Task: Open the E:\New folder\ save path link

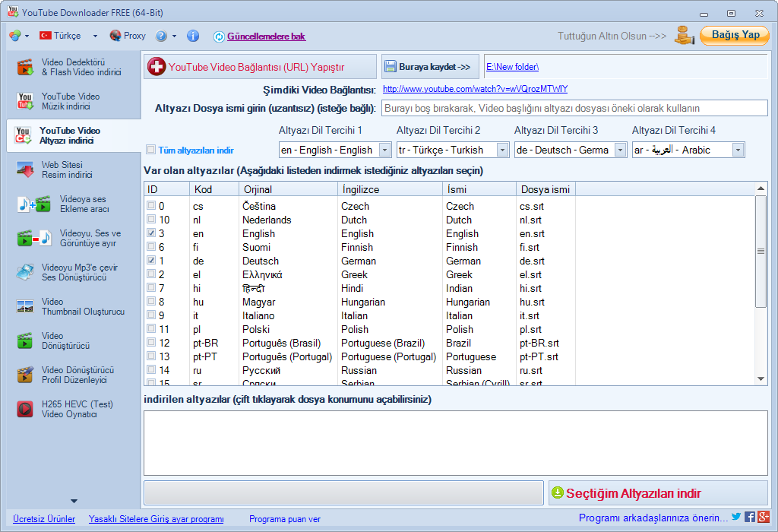Action: pyautogui.click(x=512, y=67)
